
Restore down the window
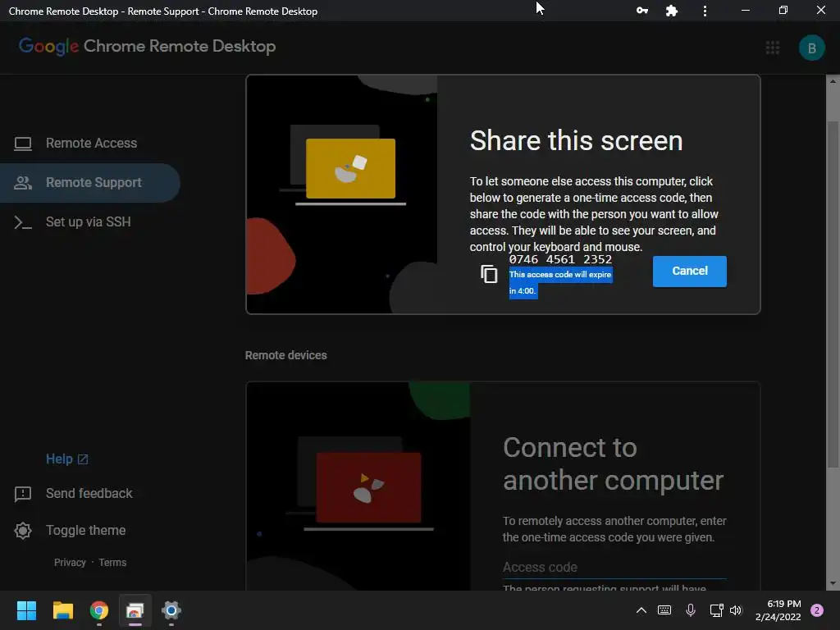point(783,11)
